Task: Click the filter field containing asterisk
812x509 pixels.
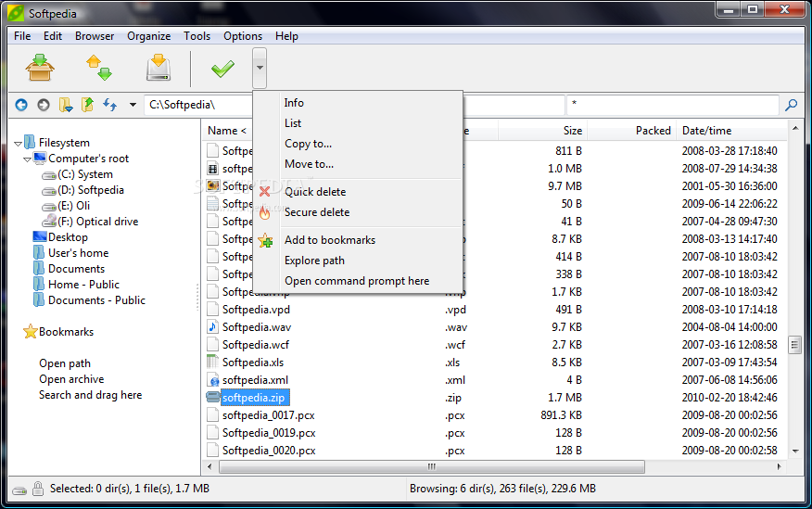Action: [673, 105]
